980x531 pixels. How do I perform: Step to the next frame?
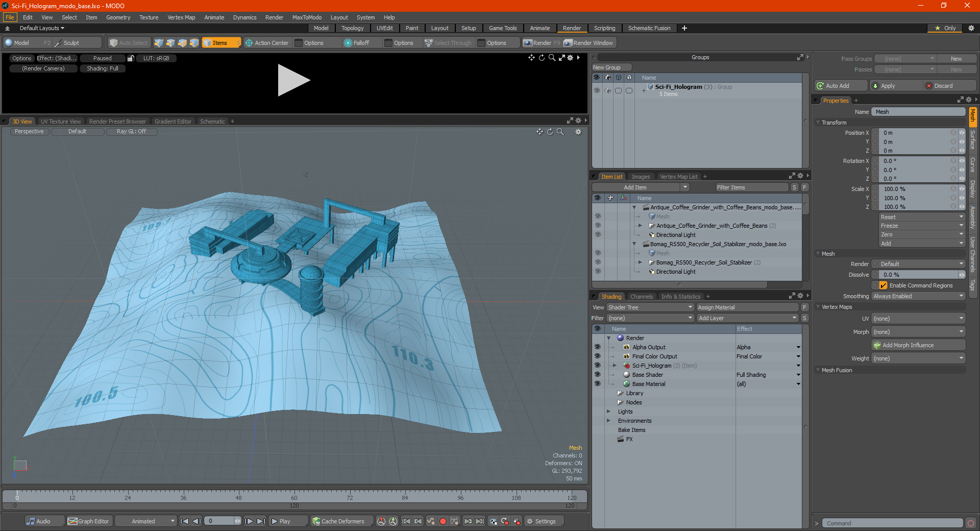coord(249,521)
